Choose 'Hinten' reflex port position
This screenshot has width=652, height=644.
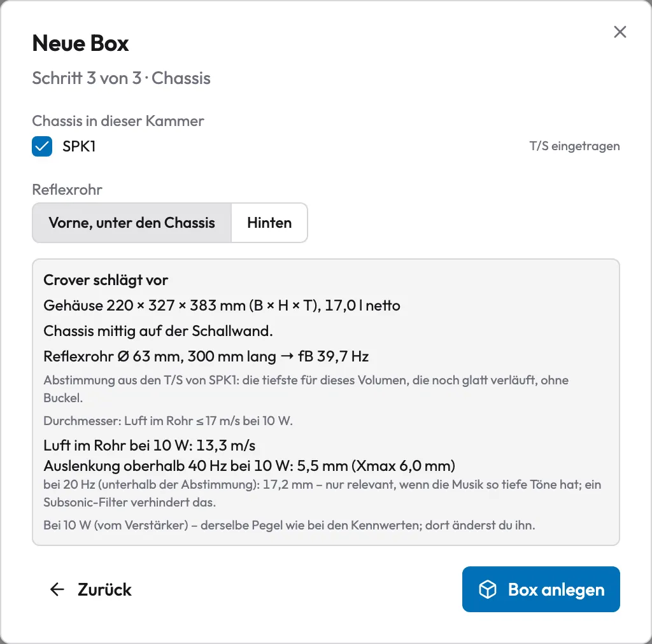click(x=269, y=223)
